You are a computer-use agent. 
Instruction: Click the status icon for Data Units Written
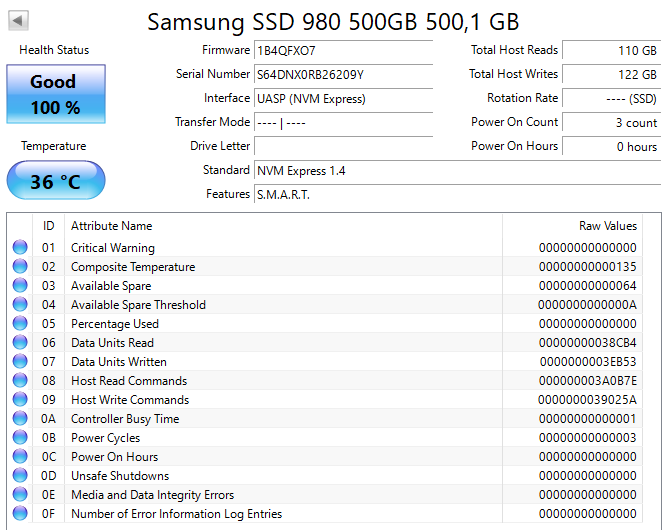(20, 362)
